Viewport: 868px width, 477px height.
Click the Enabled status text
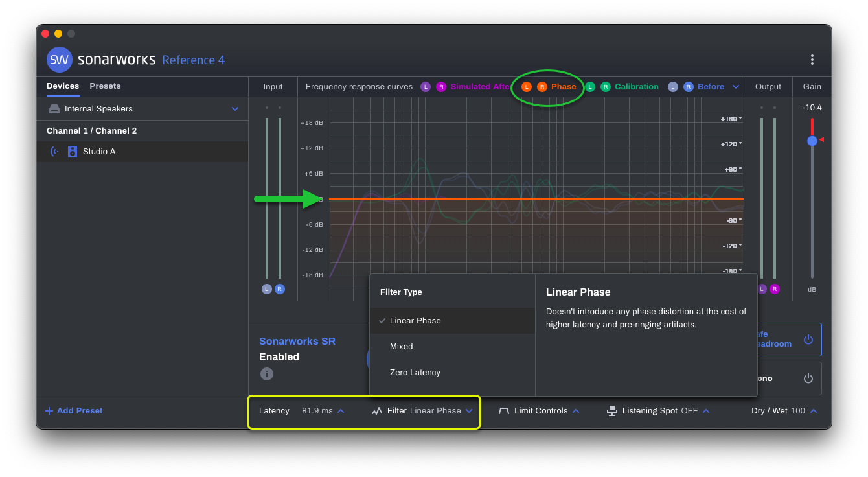[279, 357]
